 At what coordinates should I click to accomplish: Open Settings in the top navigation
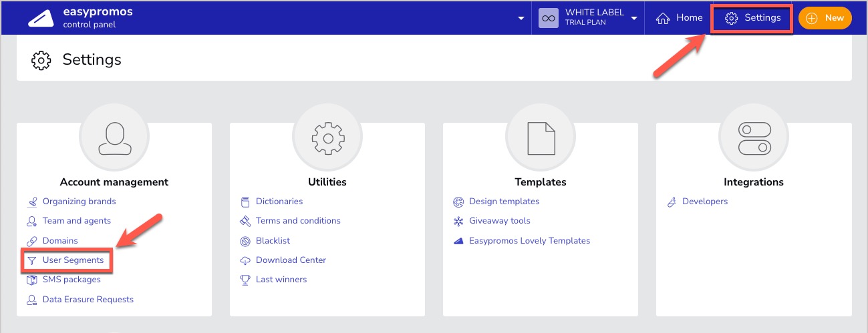pyautogui.click(x=752, y=18)
